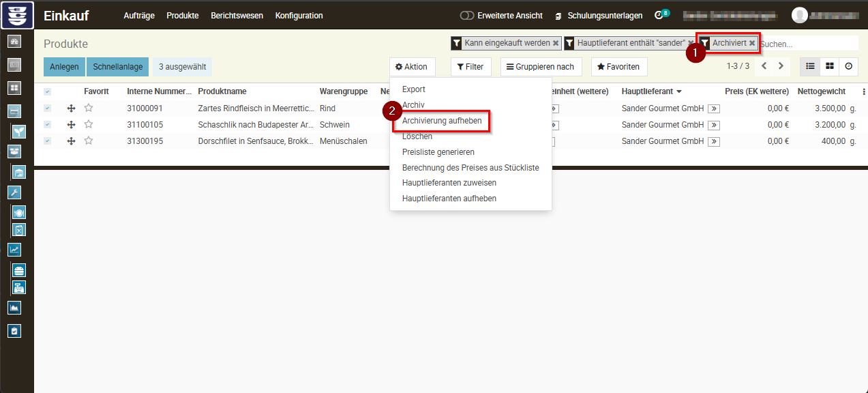The width and height of the screenshot is (868, 393).
Task: Open the Berichtswesen menu
Action: click(237, 16)
